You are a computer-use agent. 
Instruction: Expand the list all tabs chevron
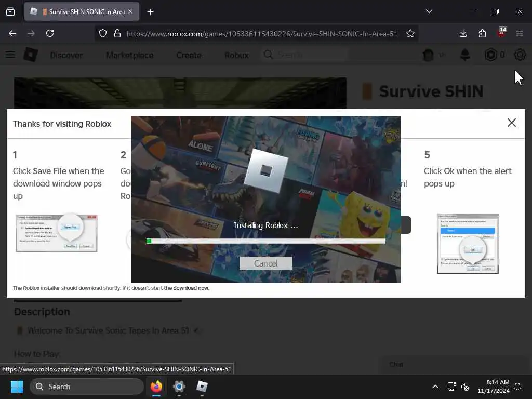[429, 11]
